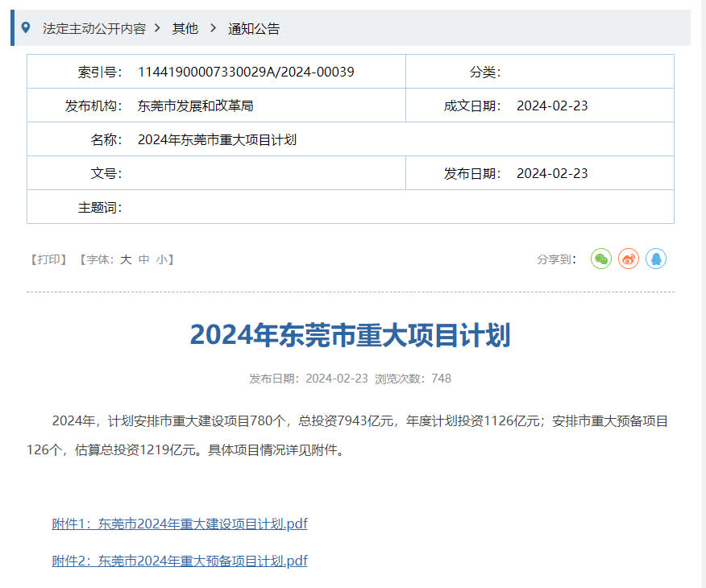Image resolution: width=706 pixels, height=588 pixels.
Task: Click the chevron before 通知公告
Action: [213, 28]
